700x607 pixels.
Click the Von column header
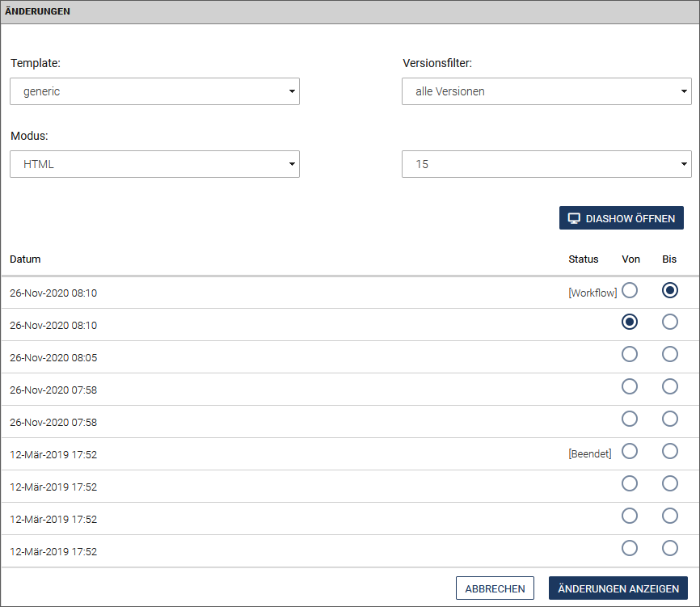coord(630,259)
